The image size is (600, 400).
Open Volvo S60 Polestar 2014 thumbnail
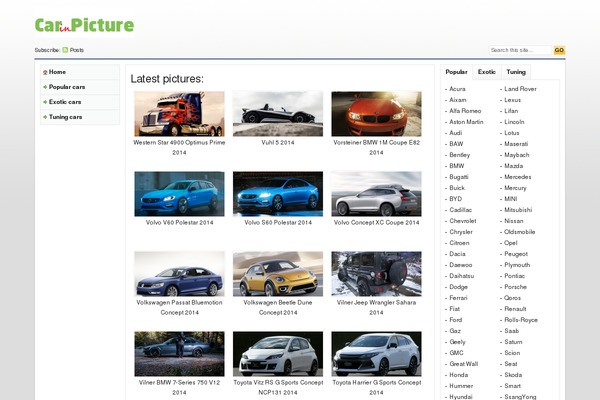point(278,194)
